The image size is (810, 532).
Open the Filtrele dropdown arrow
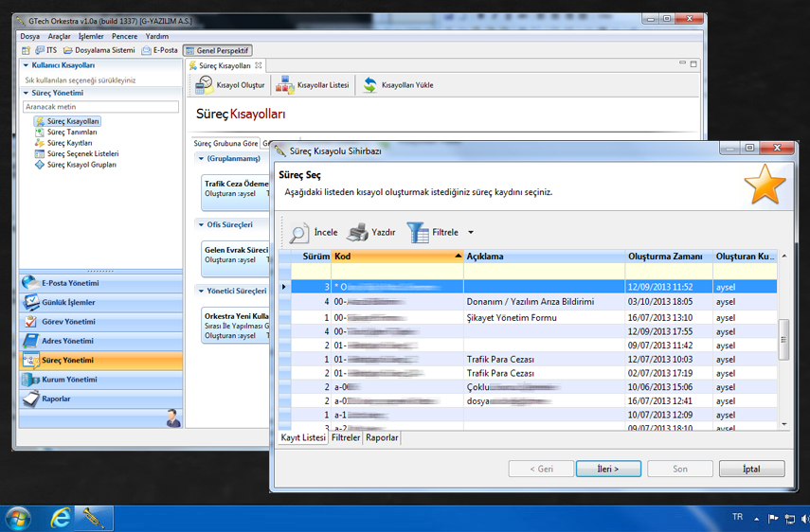point(471,233)
